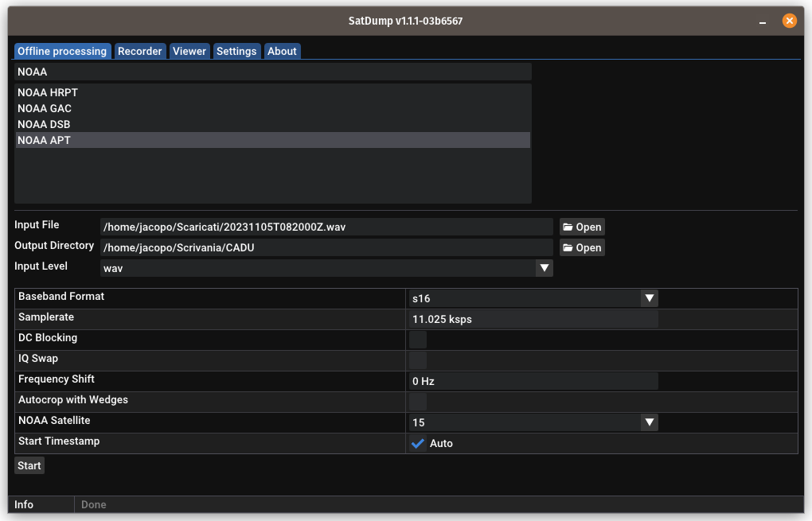The height and width of the screenshot is (521, 812).
Task: Enable the DC Blocking checkbox
Action: pyautogui.click(x=418, y=340)
